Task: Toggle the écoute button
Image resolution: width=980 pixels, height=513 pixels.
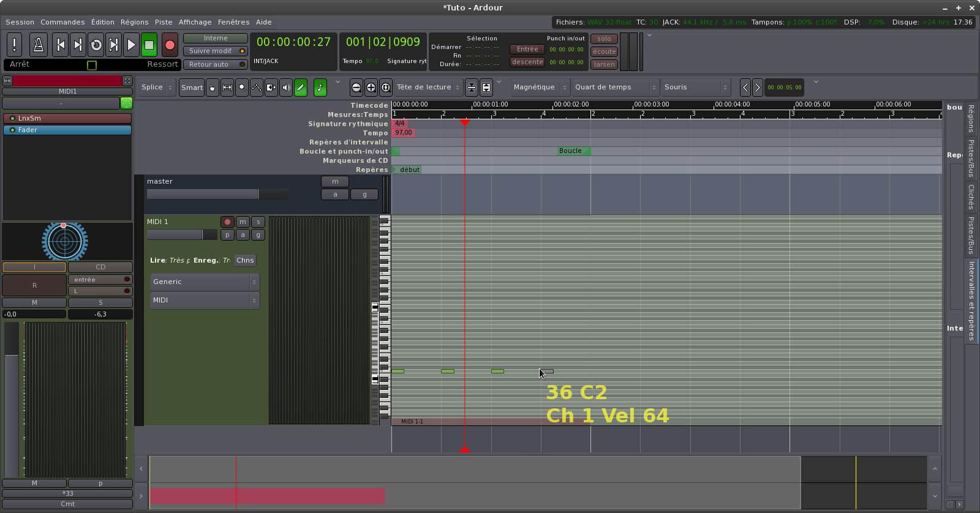Action: pyautogui.click(x=605, y=51)
